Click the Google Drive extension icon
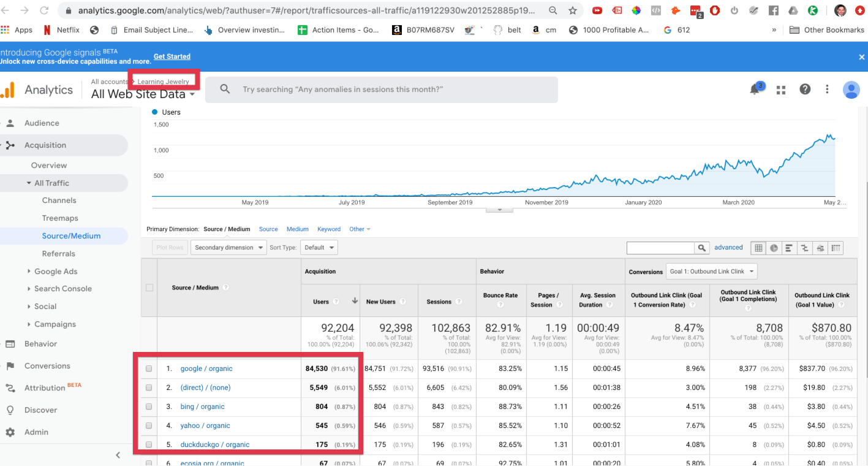Image resolution: width=868 pixels, height=466 pixels. (793, 10)
